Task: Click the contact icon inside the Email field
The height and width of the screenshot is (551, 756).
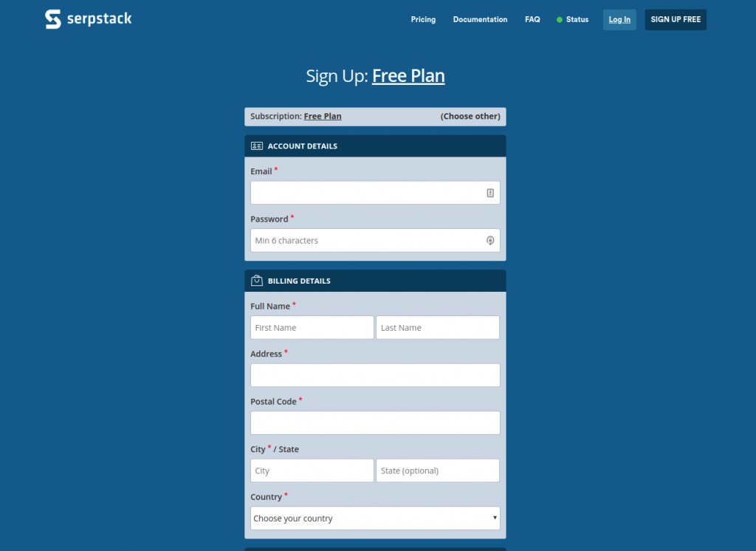Action: [490, 192]
